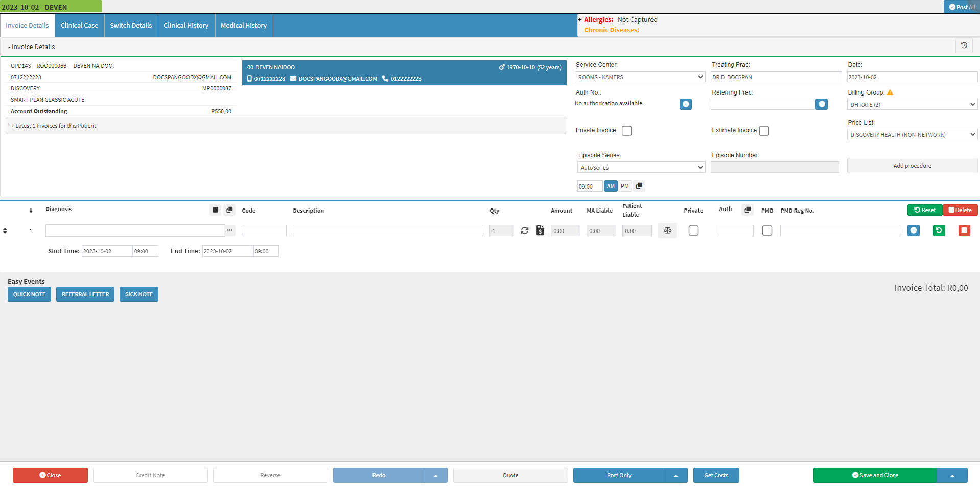Click the male gender icon beside birth date

pyautogui.click(x=502, y=67)
